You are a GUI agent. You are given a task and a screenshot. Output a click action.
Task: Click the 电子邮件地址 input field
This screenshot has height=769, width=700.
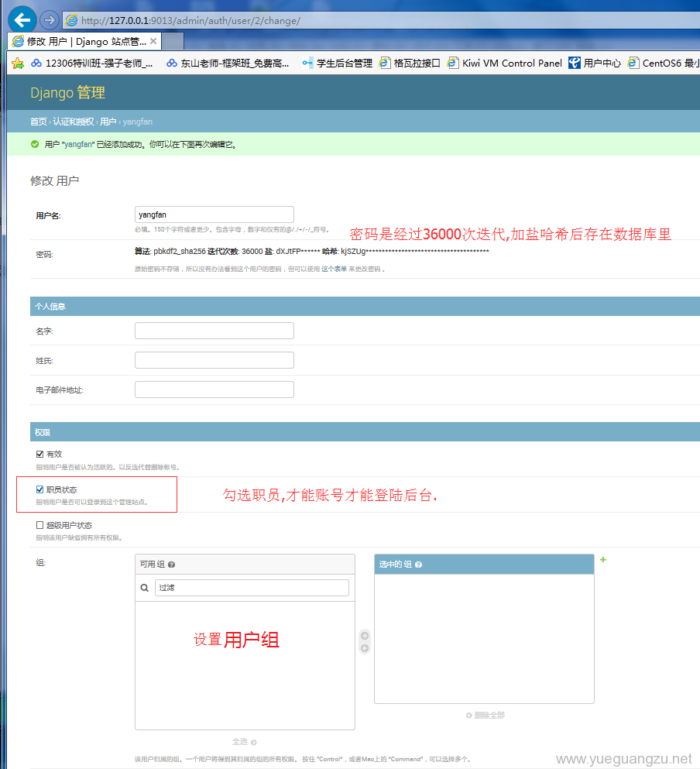[x=214, y=390]
